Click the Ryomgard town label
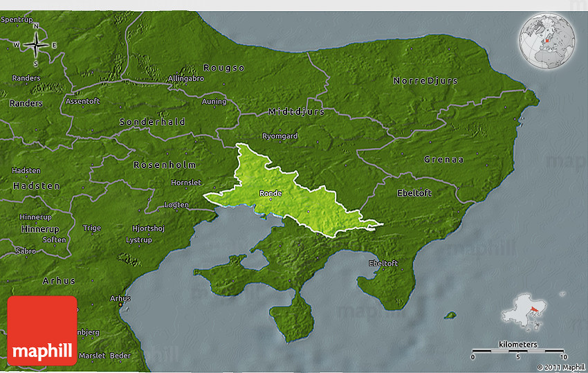This screenshot has width=588, height=373. pyautogui.click(x=280, y=136)
